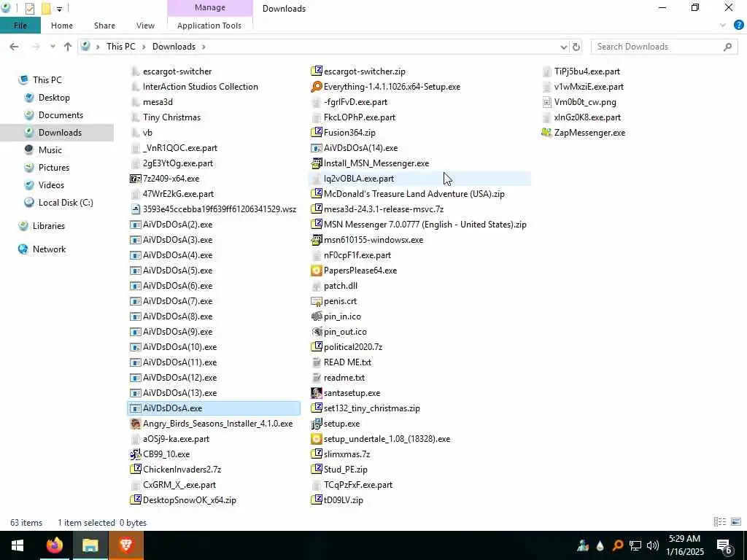Expand the address bar root chevron
The image size is (747, 560).
98,47
